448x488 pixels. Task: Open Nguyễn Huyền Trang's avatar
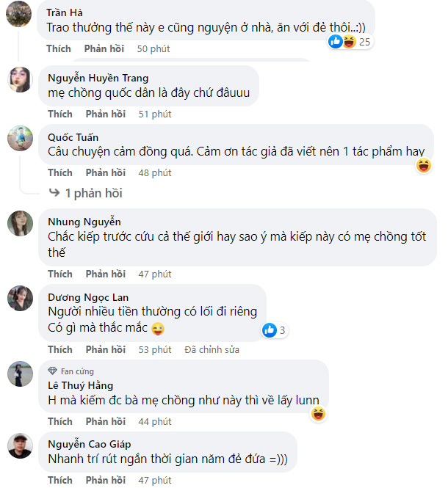coord(20,79)
